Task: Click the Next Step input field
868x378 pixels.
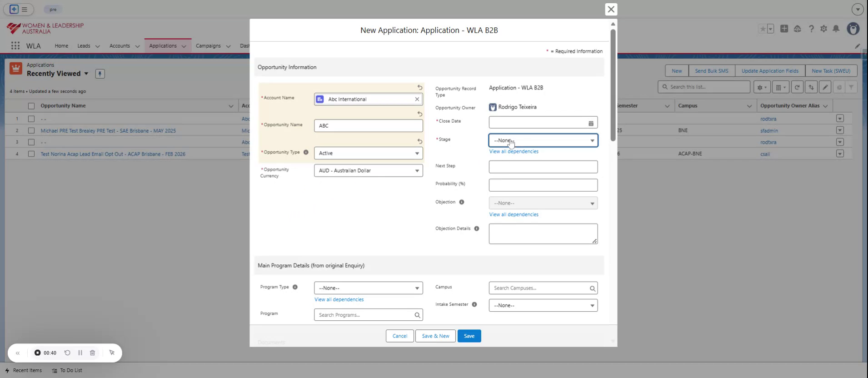Action: [x=543, y=167]
